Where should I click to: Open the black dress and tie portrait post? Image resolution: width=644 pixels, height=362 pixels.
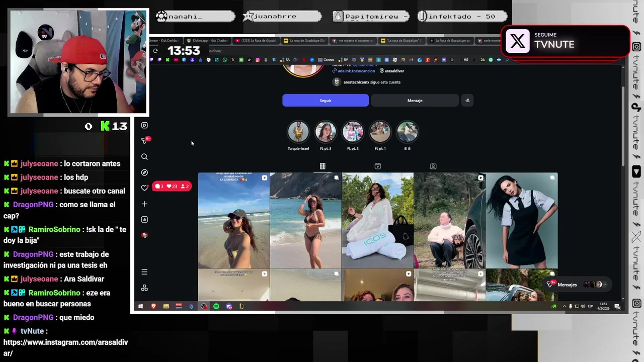[x=522, y=220]
